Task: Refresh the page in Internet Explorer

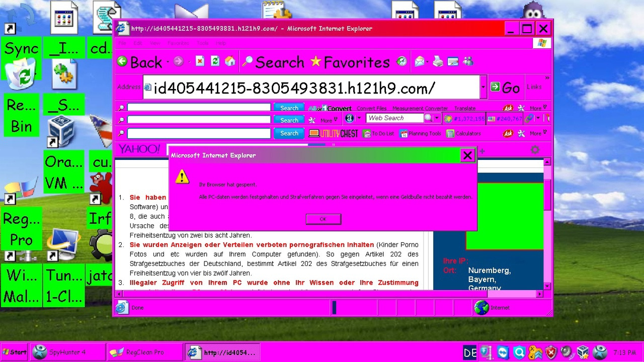Action: coord(215,61)
